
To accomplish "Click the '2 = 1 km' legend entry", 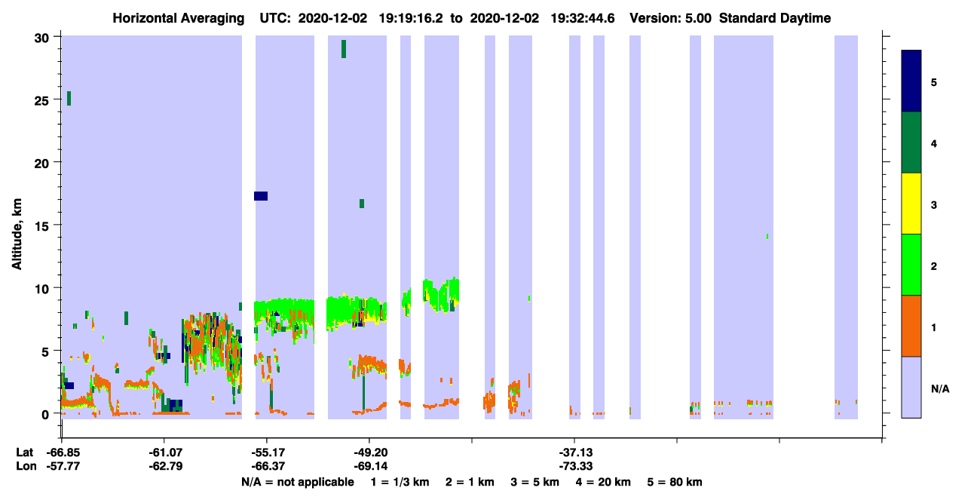I will (470, 482).
